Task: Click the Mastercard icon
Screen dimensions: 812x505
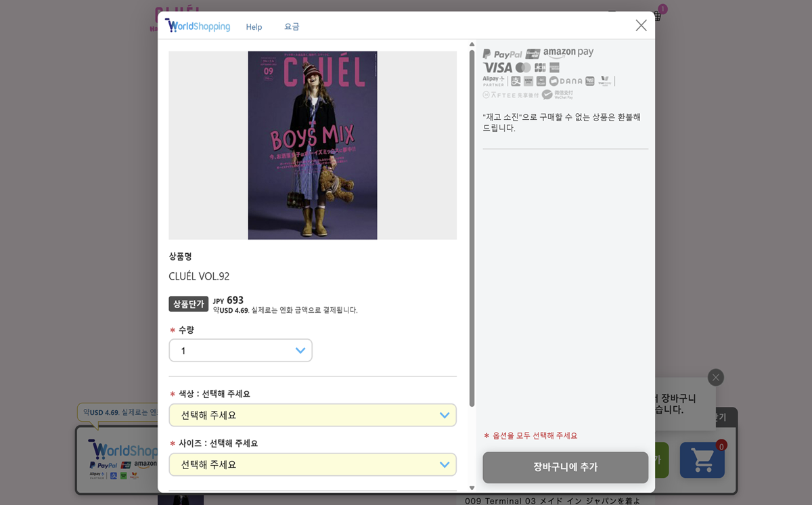Action: pos(523,68)
